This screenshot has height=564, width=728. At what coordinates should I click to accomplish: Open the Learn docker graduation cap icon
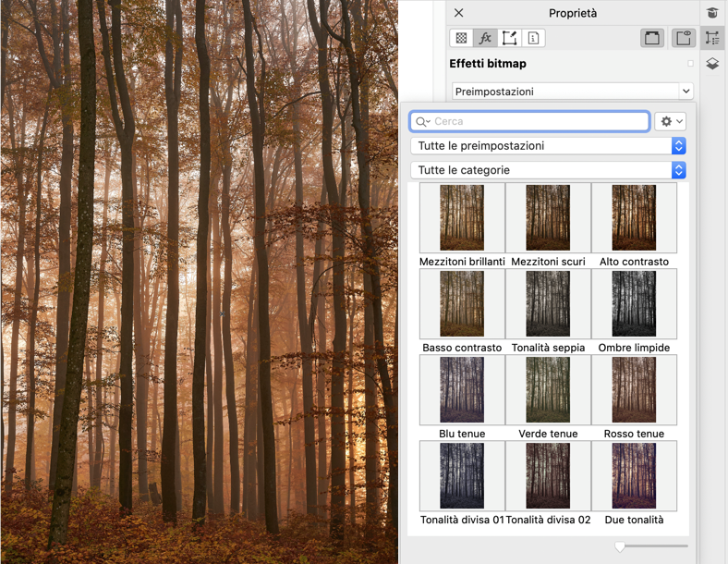pos(712,13)
